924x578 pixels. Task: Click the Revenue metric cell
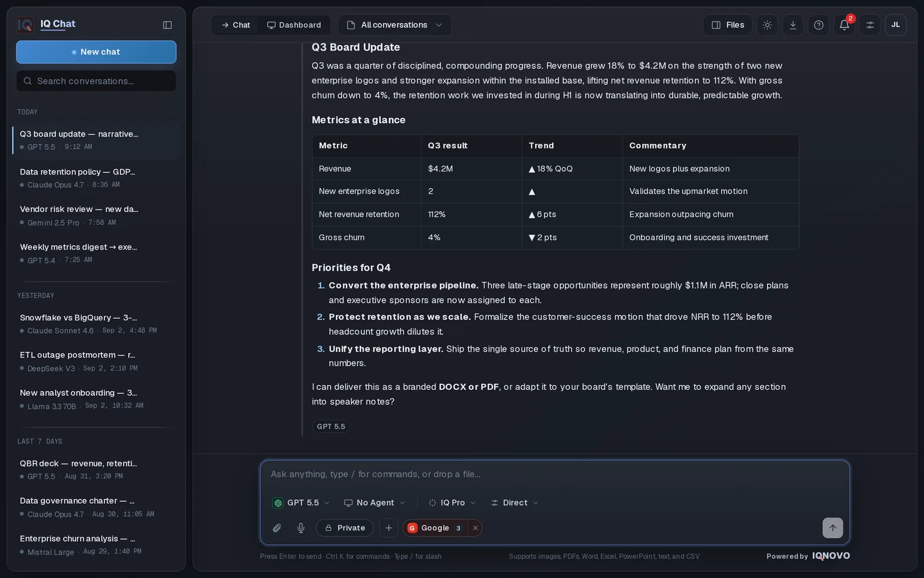coord(366,168)
